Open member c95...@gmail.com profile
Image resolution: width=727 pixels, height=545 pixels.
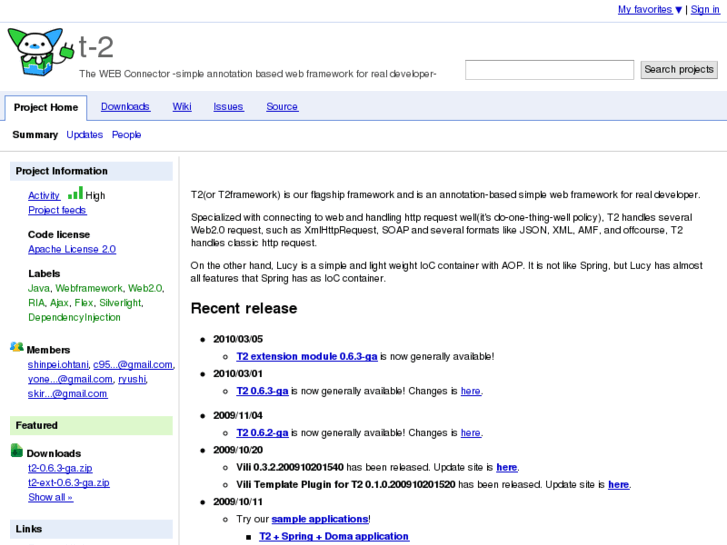[133, 365]
